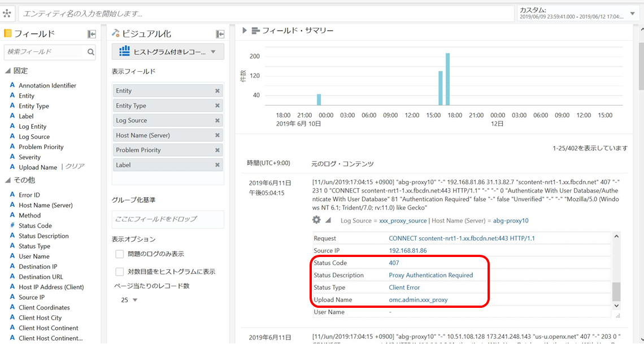Select the Client Coordinates field

(44, 307)
